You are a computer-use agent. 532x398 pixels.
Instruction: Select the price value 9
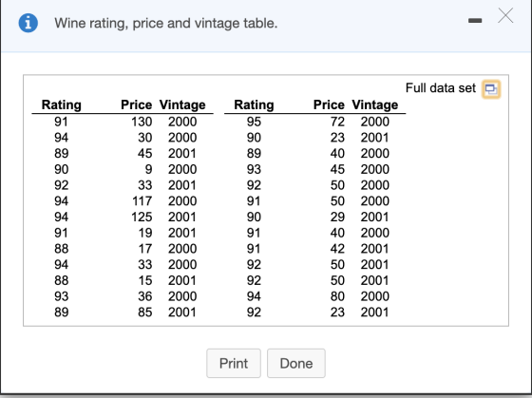(x=148, y=169)
